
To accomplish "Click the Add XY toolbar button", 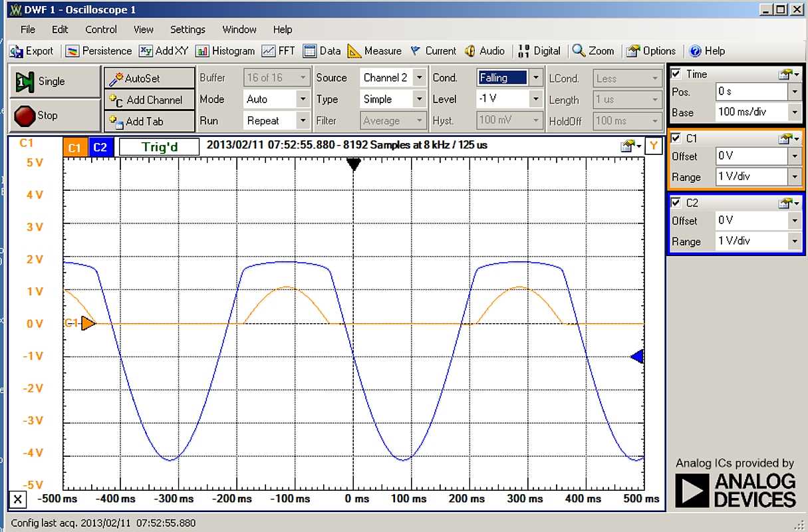I will [164, 51].
